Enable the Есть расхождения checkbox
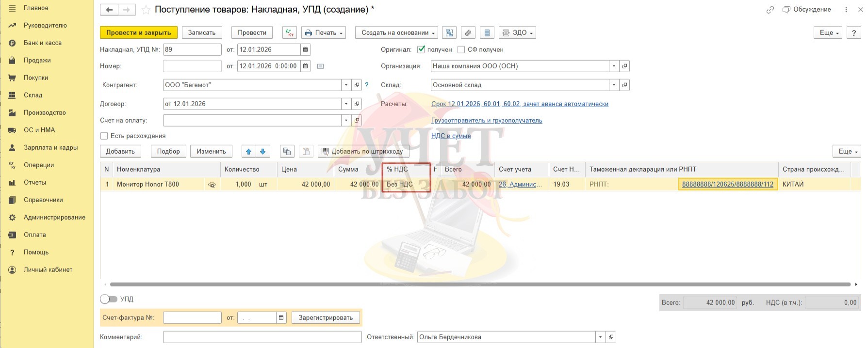 point(104,136)
